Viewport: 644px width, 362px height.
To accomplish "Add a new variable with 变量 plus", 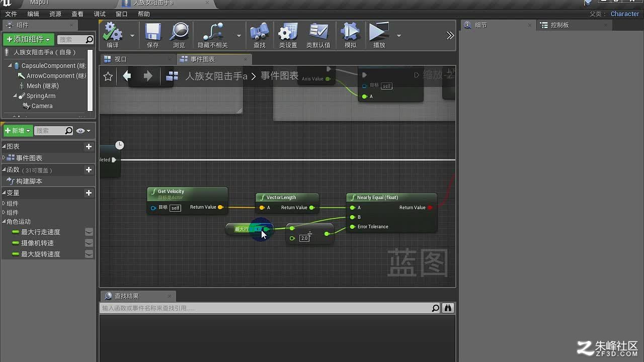I will pos(89,193).
